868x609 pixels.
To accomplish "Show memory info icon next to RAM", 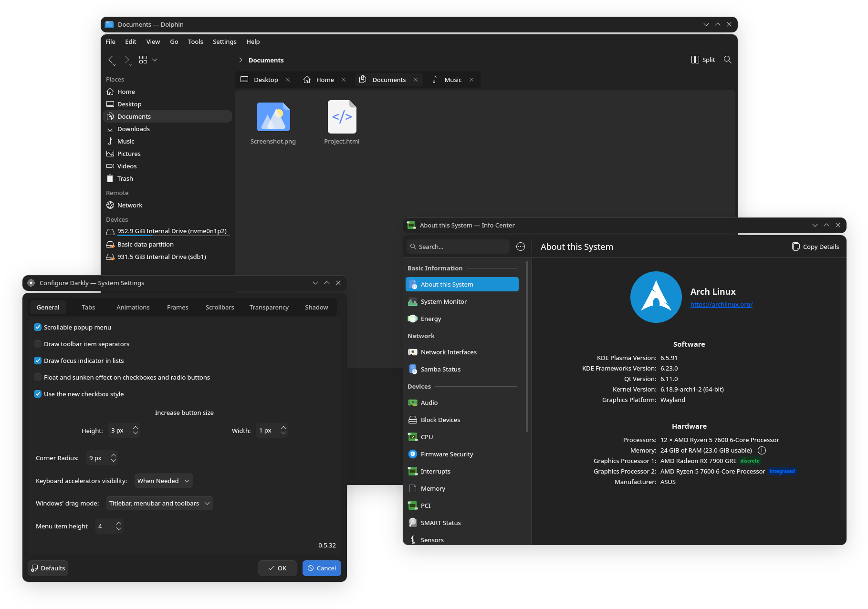I will tap(762, 450).
